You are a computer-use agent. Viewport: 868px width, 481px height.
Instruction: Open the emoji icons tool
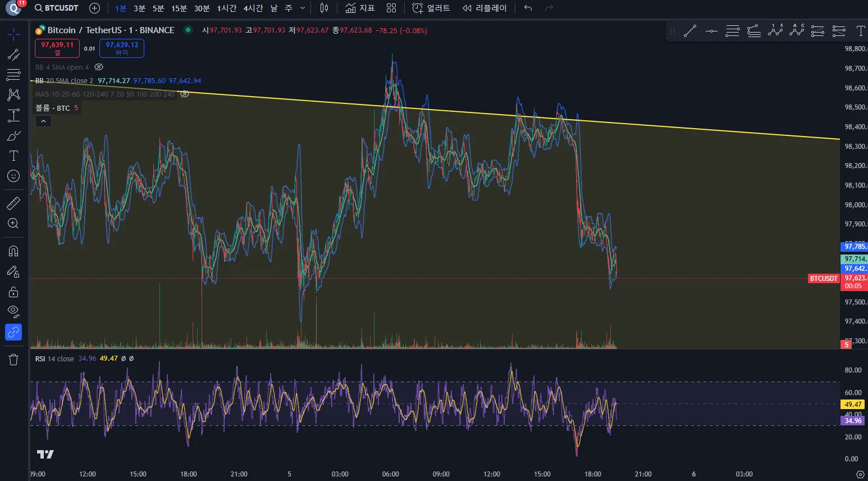(x=13, y=176)
